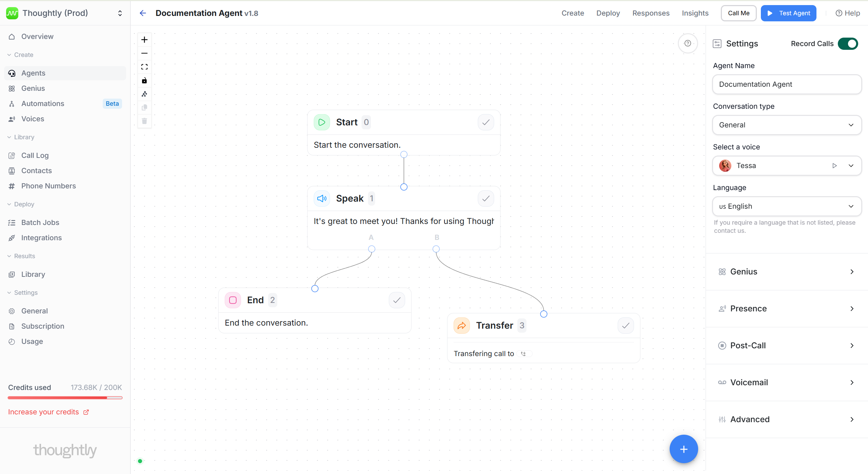Switch to the Insights tab
Screen dimensions: 868x474
(695, 13)
